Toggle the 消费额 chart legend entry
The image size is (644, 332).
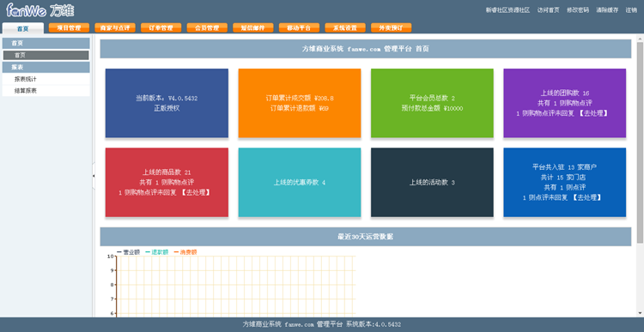tap(185, 252)
